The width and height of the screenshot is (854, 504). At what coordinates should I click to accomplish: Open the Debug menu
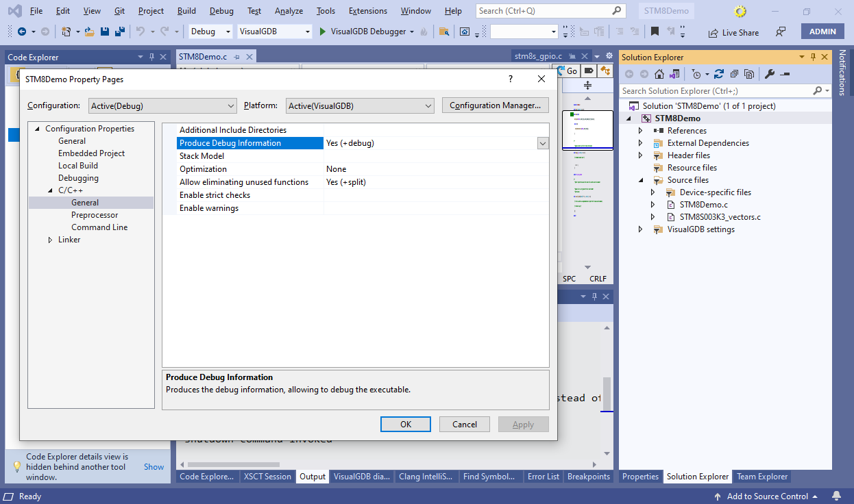(x=221, y=11)
